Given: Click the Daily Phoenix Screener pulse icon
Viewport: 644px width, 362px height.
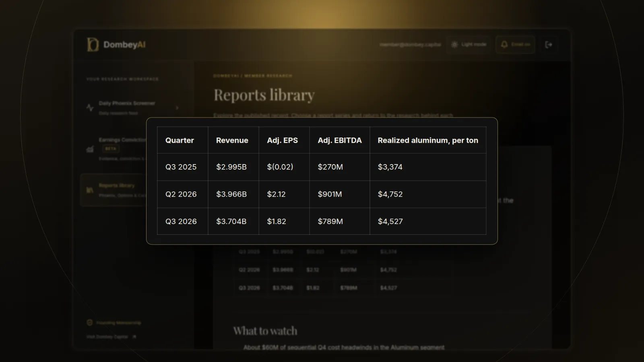Looking at the screenshot, I should 90,107.
